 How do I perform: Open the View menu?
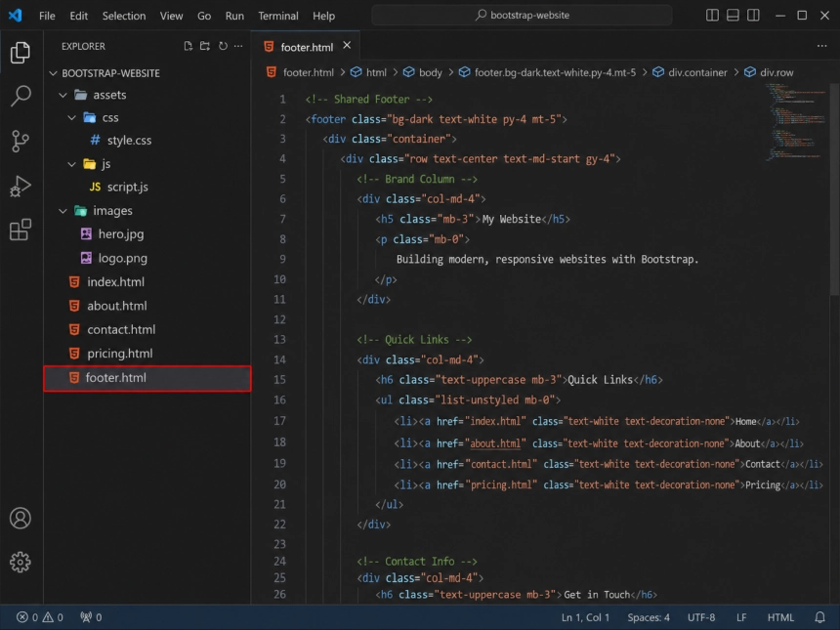coord(172,16)
